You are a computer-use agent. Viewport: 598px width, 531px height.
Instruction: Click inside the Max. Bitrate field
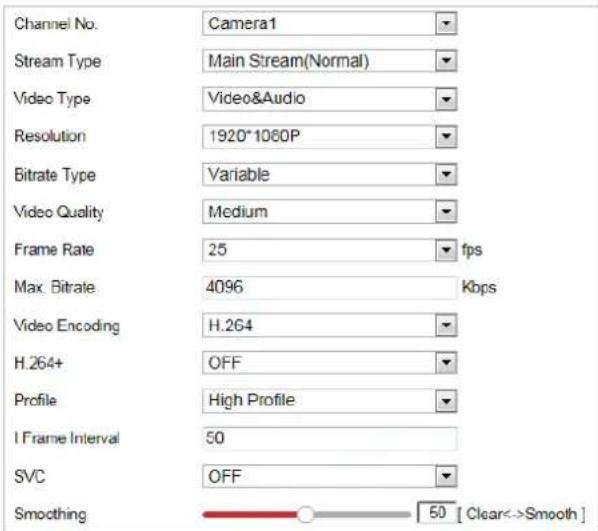(x=330, y=287)
